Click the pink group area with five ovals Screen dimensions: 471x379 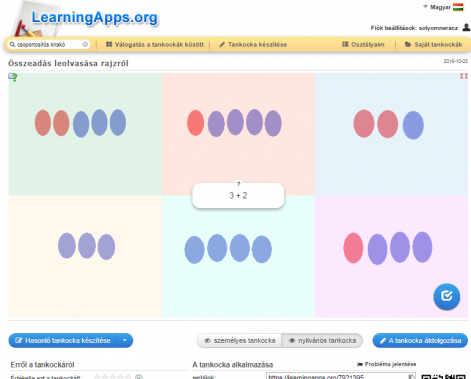(x=238, y=133)
